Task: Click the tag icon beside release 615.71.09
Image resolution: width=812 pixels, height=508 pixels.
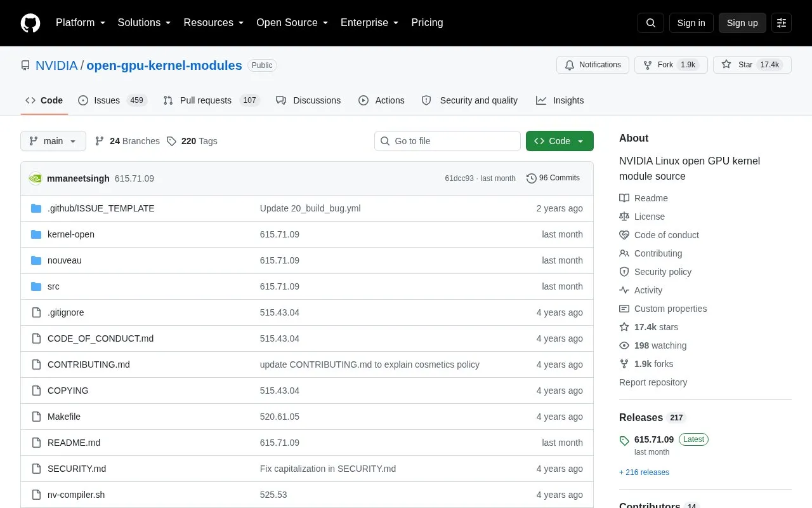Action: click(624, 440)
